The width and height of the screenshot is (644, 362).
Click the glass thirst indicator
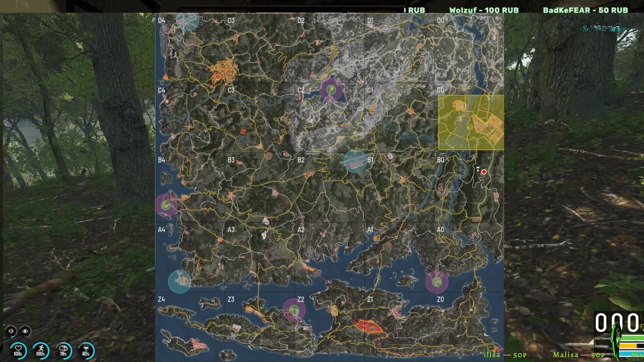pyautogui.click(x=86, y=351)
